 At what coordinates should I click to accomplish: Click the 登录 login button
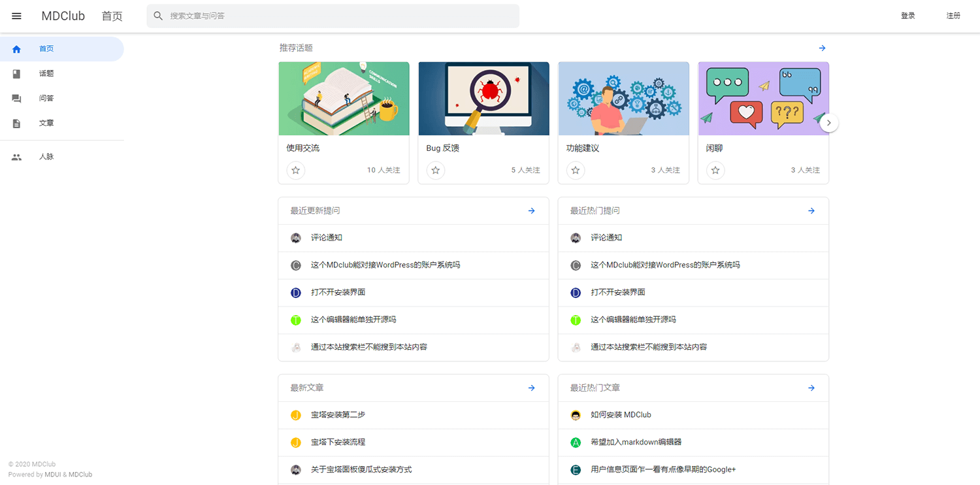point(908,16)
